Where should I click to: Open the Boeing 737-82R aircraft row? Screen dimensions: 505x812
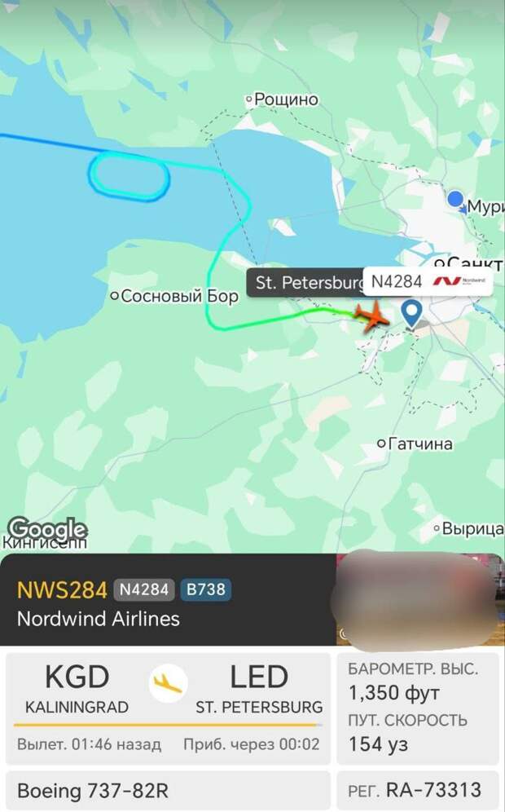168,791
